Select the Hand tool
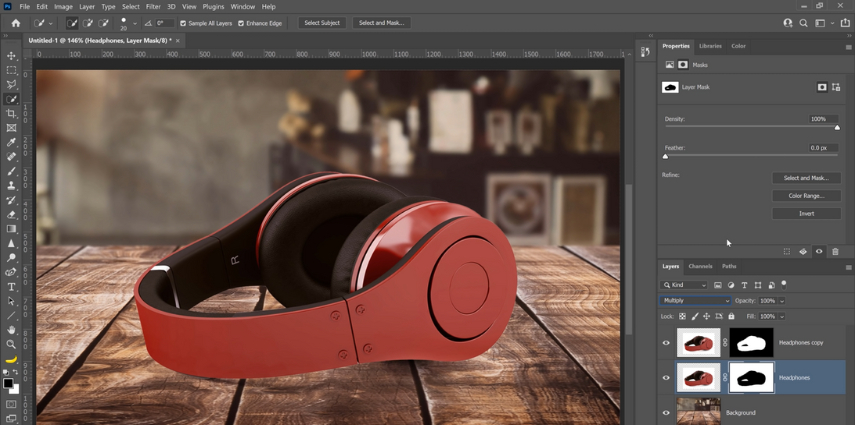This screenshot has height=425, width=855. 12,329
